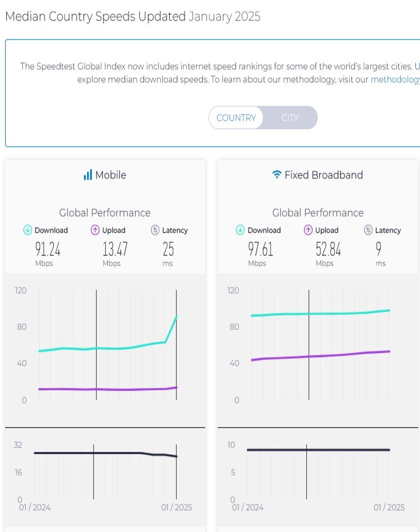This screenshot has height=532, width=420.
Task: Select the Fixed Broadband heading tab
Action: tap(318, 175)
